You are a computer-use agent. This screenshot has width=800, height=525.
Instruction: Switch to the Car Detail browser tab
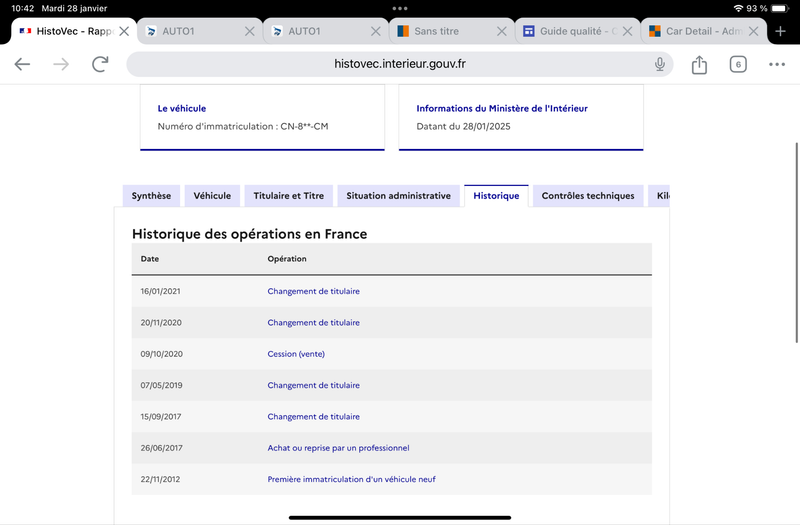click(696, 31)
